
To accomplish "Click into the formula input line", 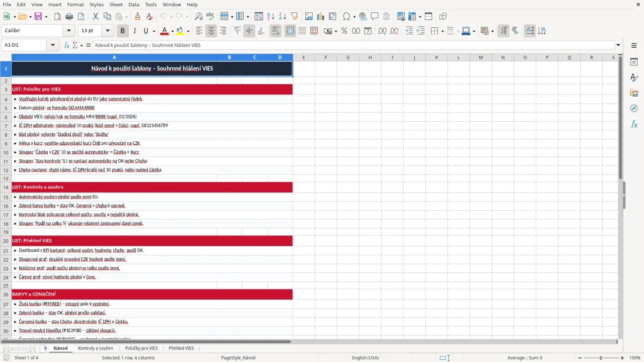I will click(353, 46).
